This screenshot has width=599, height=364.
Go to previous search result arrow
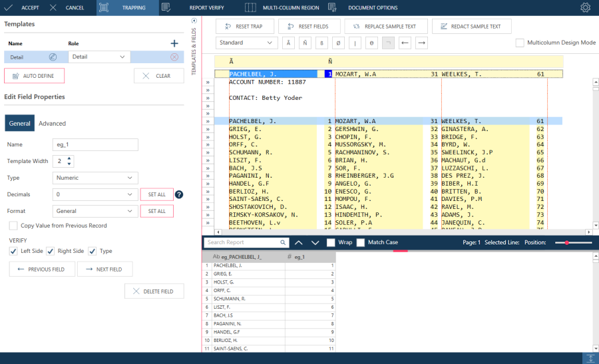(299, 243)
